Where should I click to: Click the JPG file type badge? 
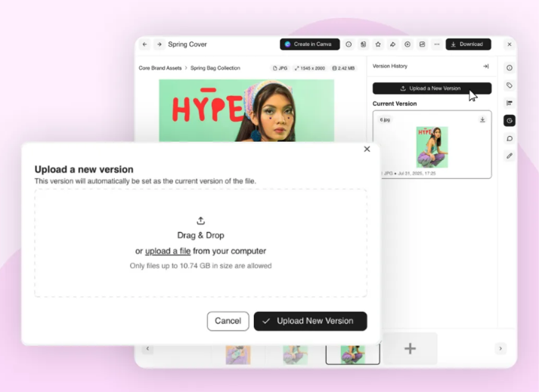click(280, 69)
